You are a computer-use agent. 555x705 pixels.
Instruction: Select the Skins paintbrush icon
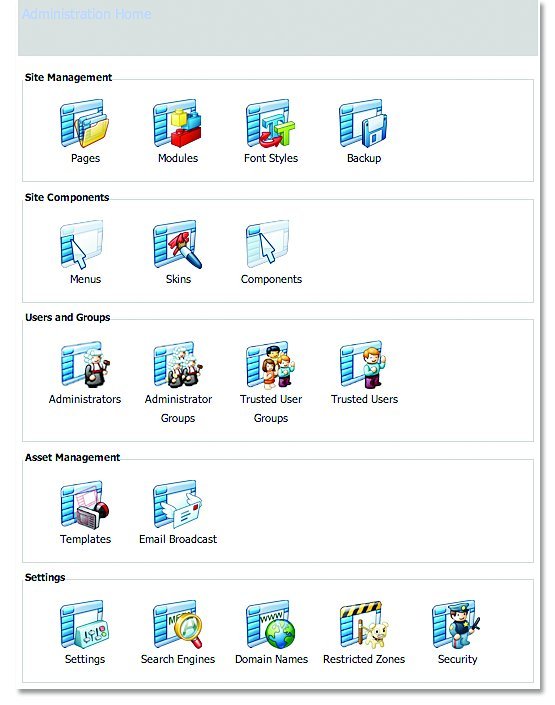177,245
